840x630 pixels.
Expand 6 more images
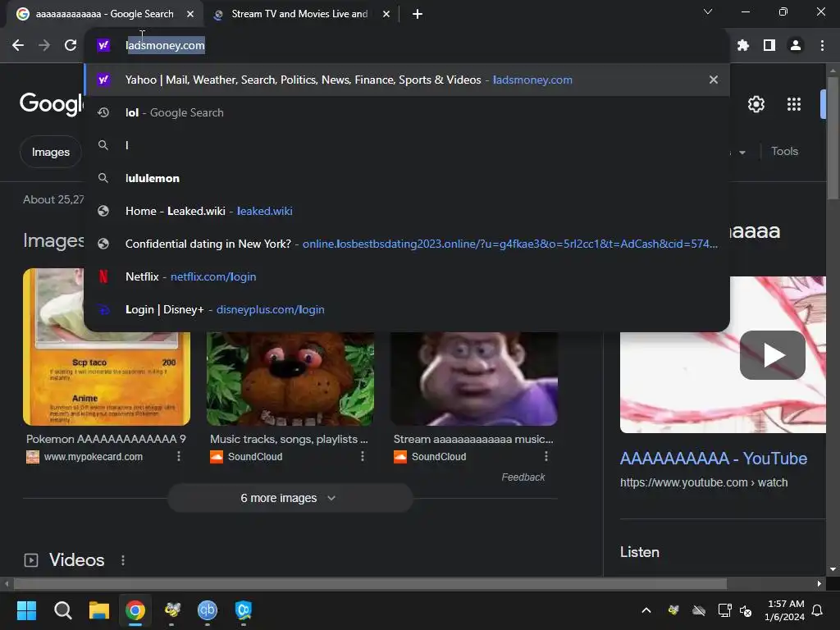pos(290,498)
